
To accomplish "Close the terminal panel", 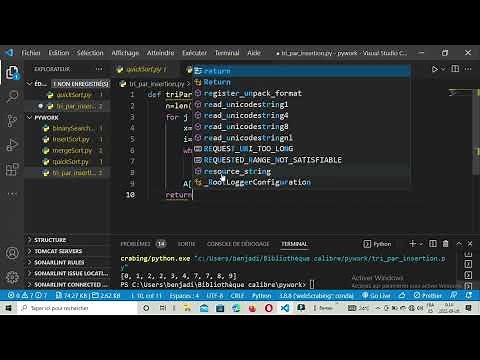I will tap(470, 244).
